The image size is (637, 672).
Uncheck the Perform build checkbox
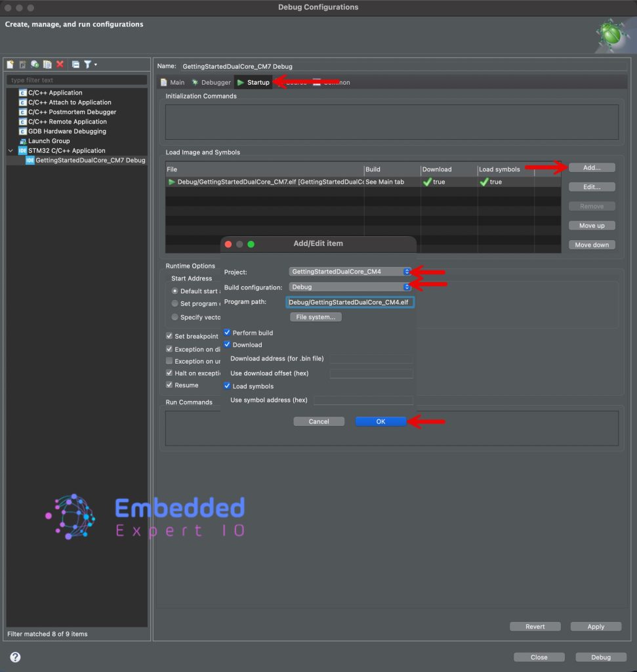228,333
